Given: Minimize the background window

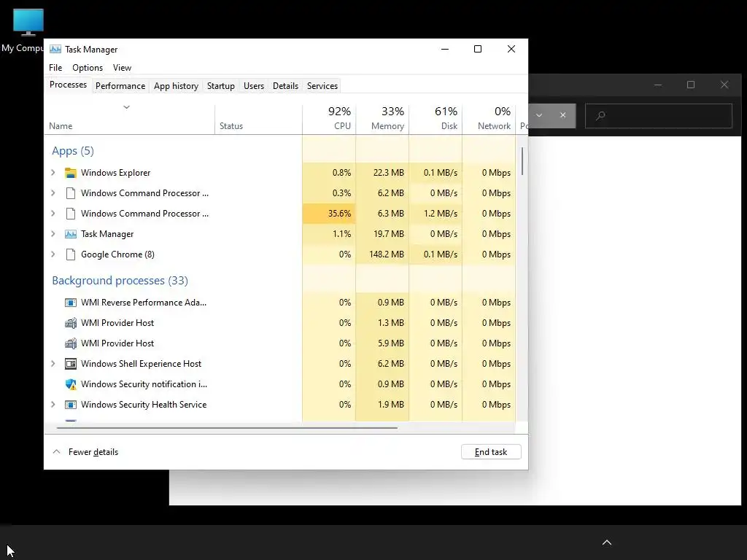Looking at the screenshot, I should (658, 85).
